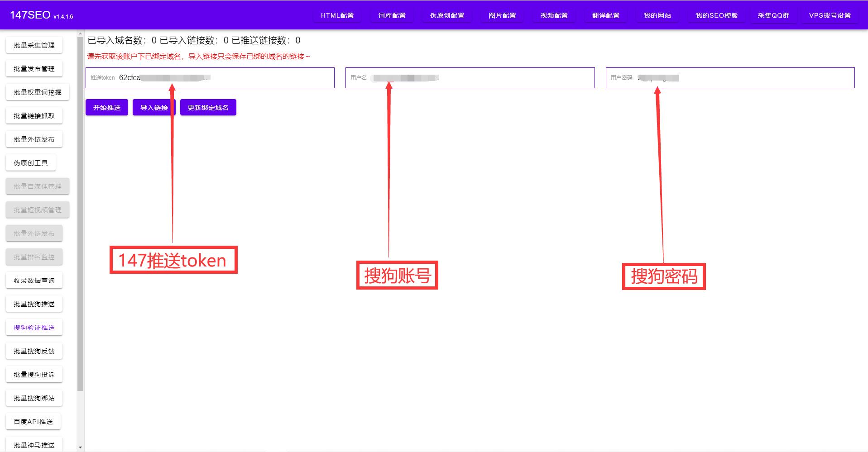Open HTML配置 in the top menu

point(337,15)
